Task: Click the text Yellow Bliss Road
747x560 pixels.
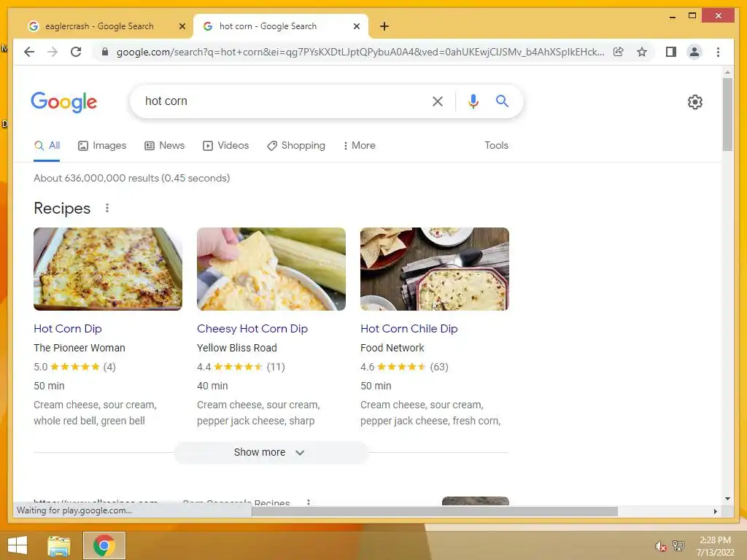Action: tap(237, 348)
